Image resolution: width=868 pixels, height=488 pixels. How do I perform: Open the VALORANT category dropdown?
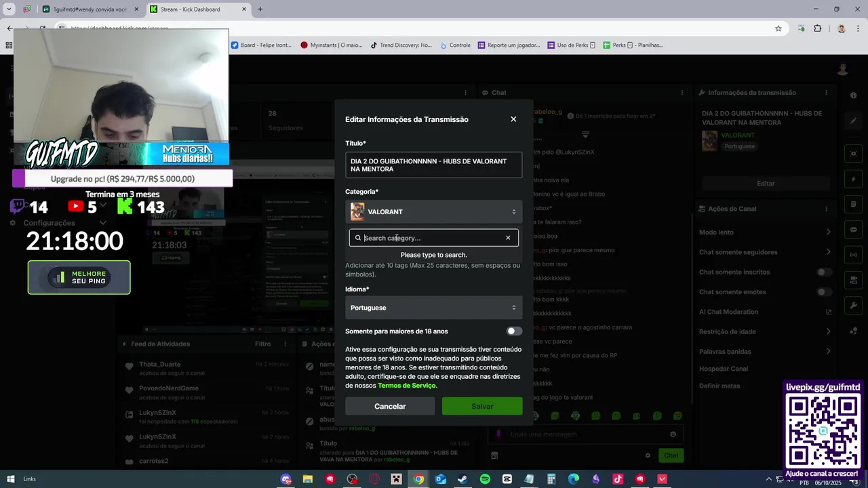[434, 212]
